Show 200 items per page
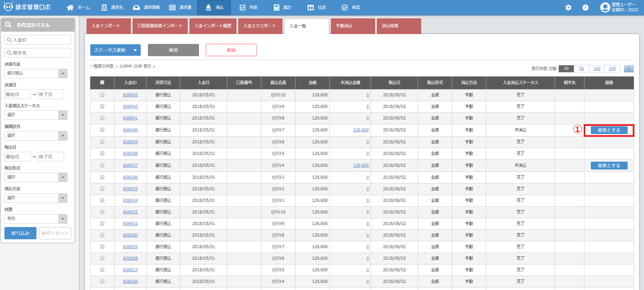 [612, 69]
